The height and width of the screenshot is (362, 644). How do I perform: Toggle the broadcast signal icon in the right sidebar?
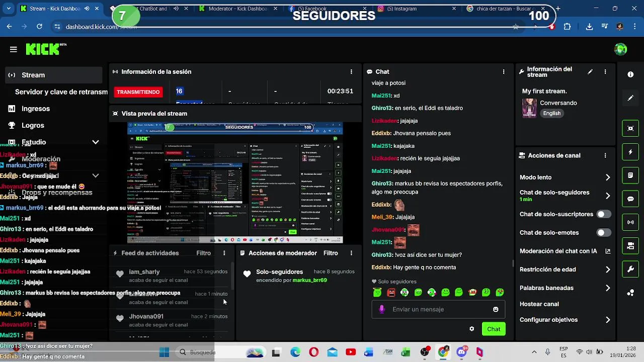pyautogui.click(x=630, y=222)
